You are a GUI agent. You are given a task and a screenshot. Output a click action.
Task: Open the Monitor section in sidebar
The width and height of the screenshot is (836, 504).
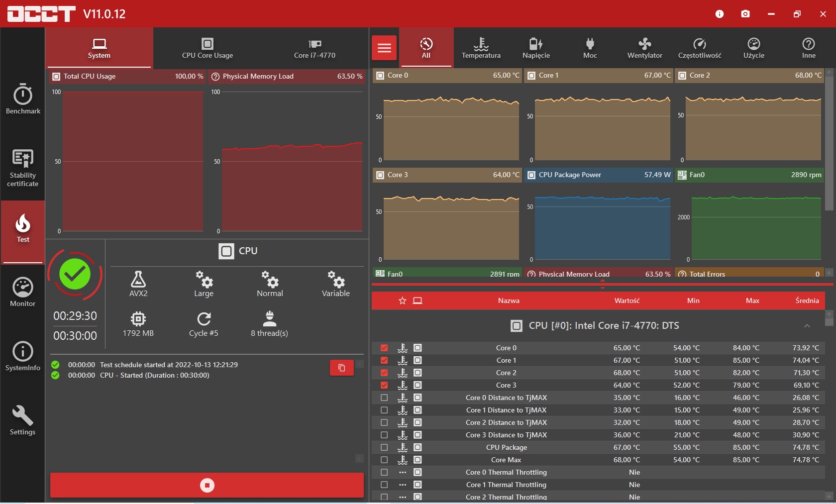click(x=23, y=292)
